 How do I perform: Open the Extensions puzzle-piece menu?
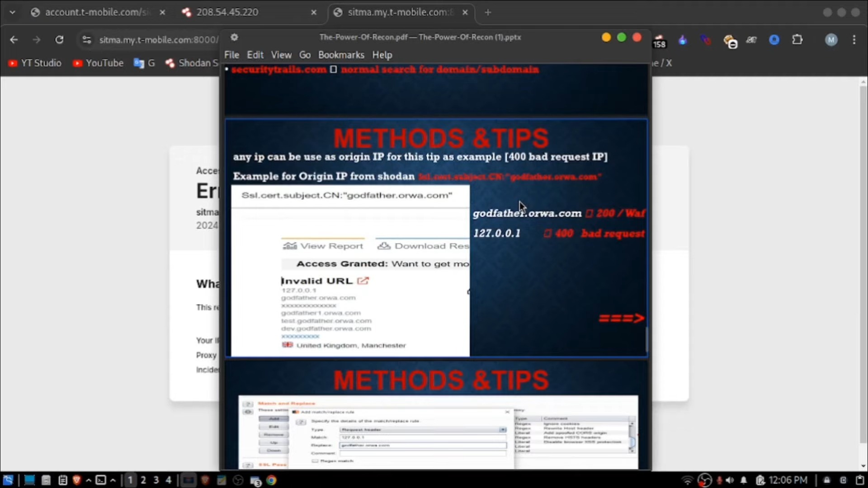click(797, 40)
